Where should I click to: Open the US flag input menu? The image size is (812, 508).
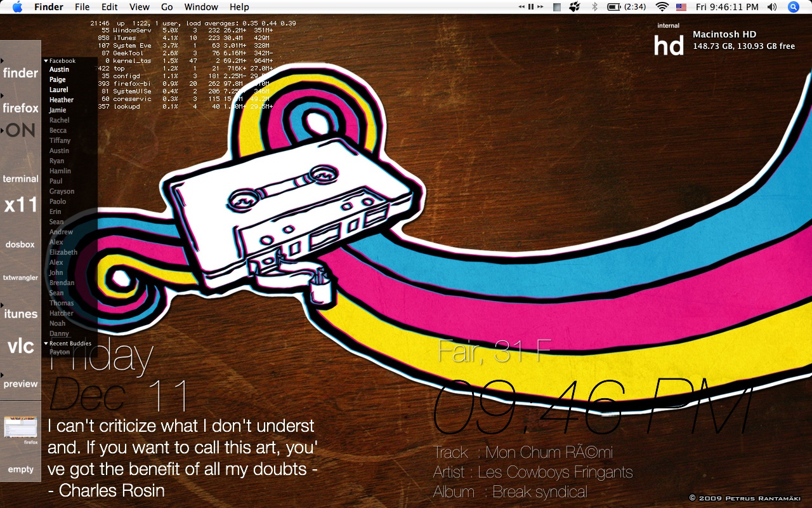[x=681, y=7]
